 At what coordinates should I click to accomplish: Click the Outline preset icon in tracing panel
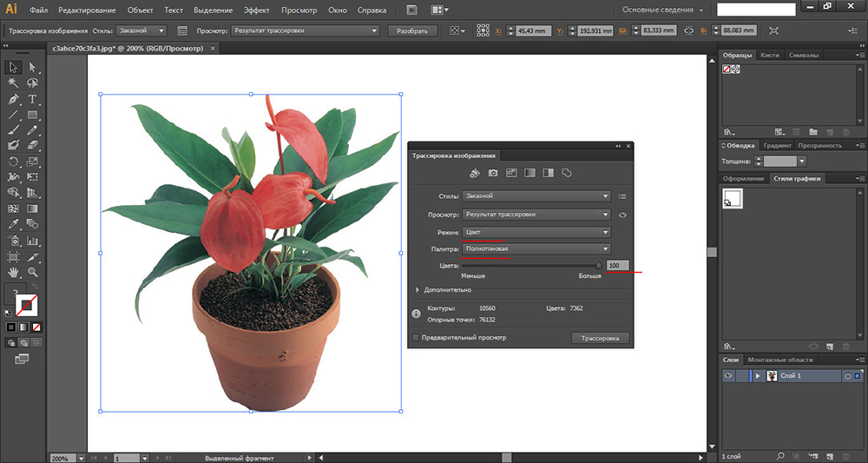click(566, 173)
